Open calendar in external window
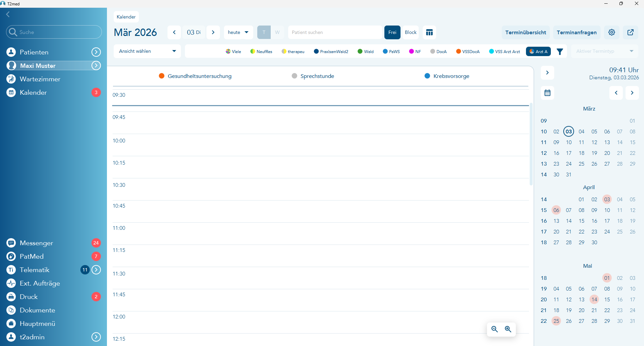 click(630, 32)
